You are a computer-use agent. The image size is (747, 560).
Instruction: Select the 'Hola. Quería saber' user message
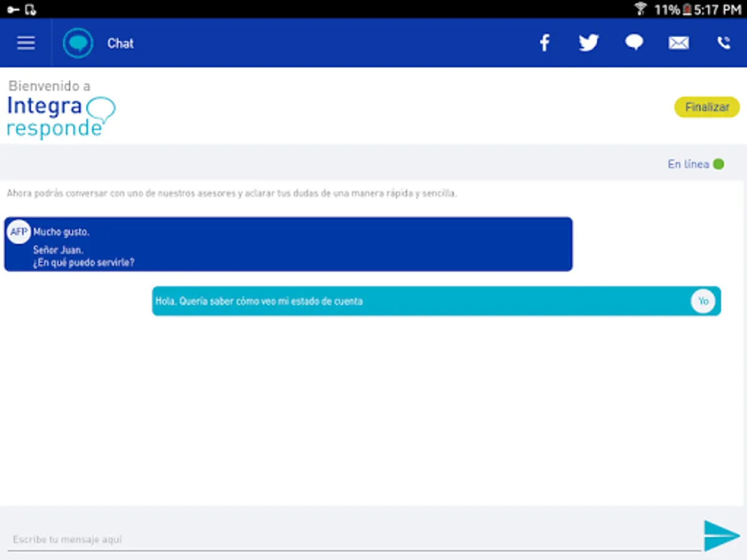(436, 301)
